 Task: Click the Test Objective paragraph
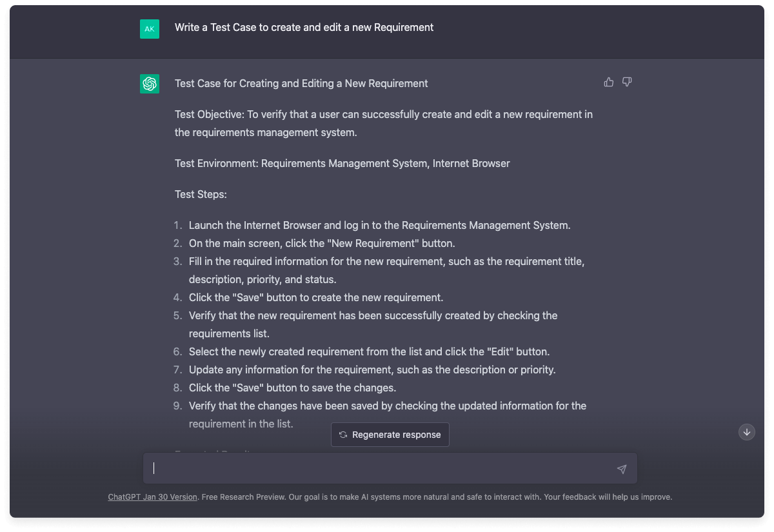(383, 123)
